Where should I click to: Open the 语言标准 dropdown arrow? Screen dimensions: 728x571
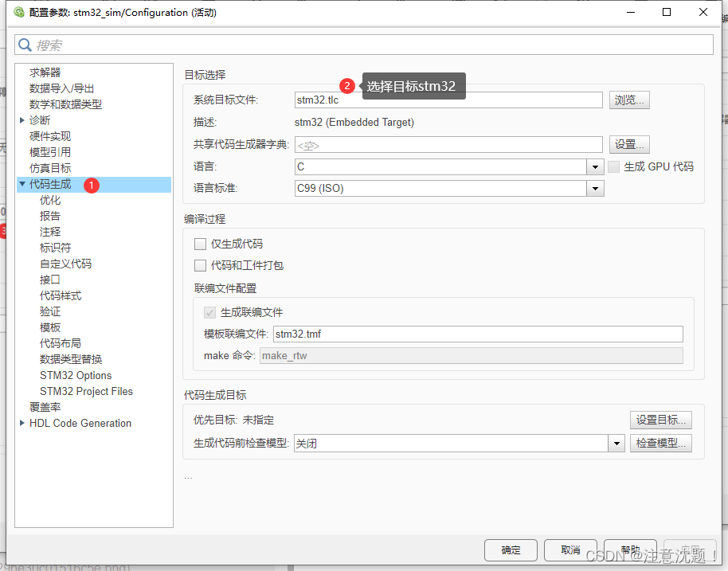click(595, 189)
